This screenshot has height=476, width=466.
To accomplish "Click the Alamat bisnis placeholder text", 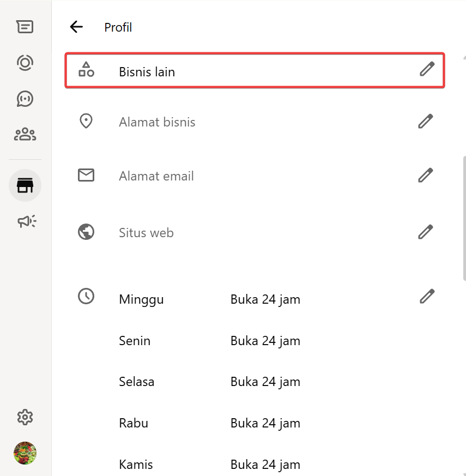I will (x=157, y=122).
